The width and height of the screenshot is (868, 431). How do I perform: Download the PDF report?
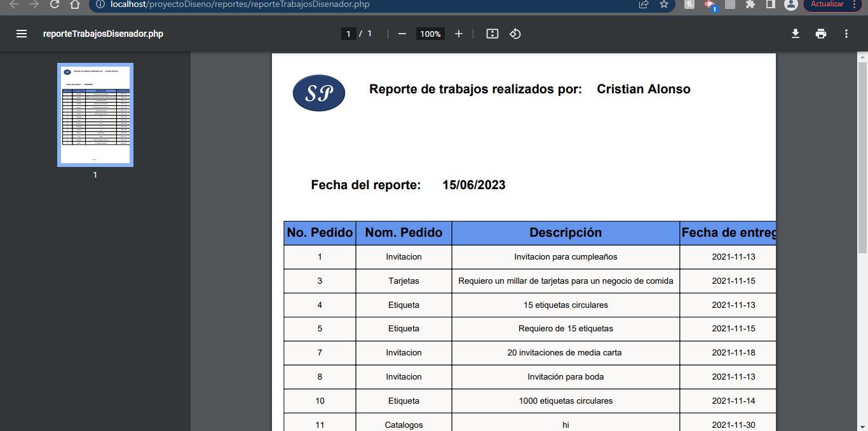point(795,34)
